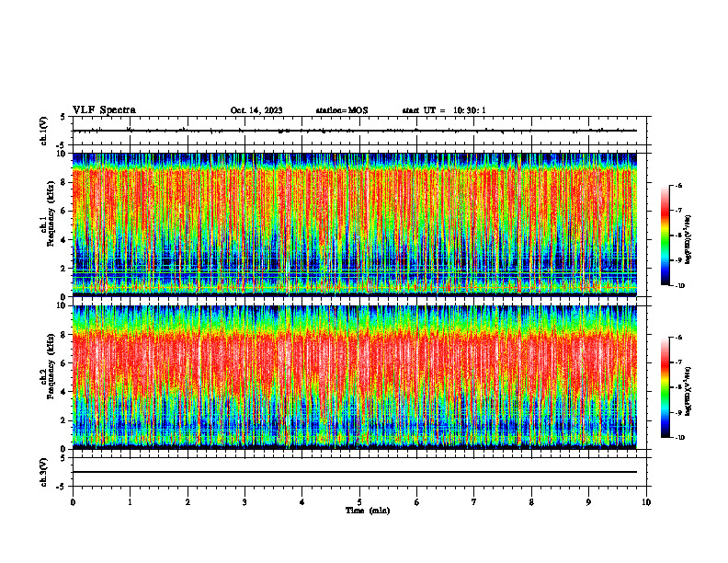Click the "Time (min)" axis label
Viewport: 728px width, 563px height.
368,511
